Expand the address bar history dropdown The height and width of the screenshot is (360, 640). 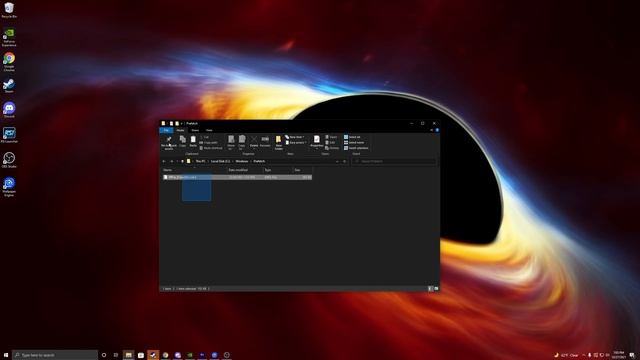tap(337, 161)
